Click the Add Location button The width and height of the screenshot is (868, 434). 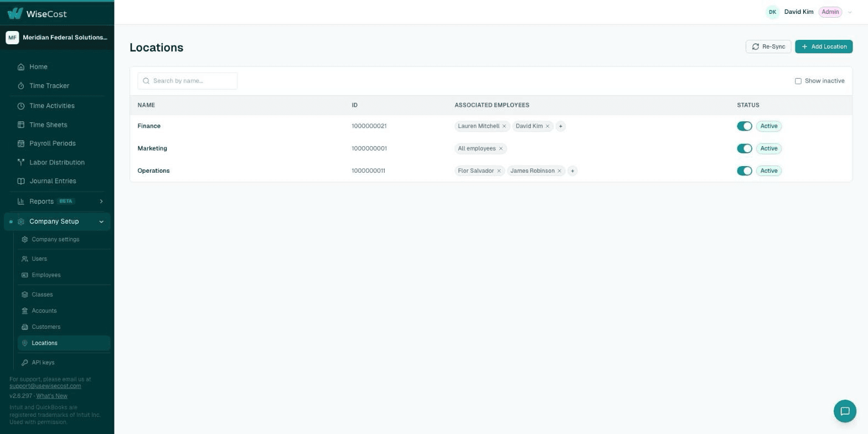[824, 46]
